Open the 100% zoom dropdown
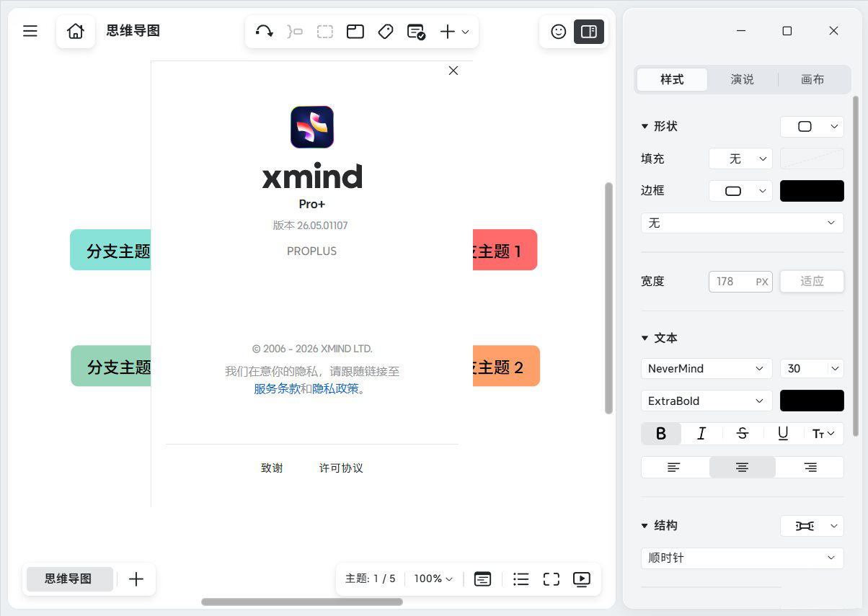Image resolution: width=868 pixels, height=616 pixels. coord(433,579)
